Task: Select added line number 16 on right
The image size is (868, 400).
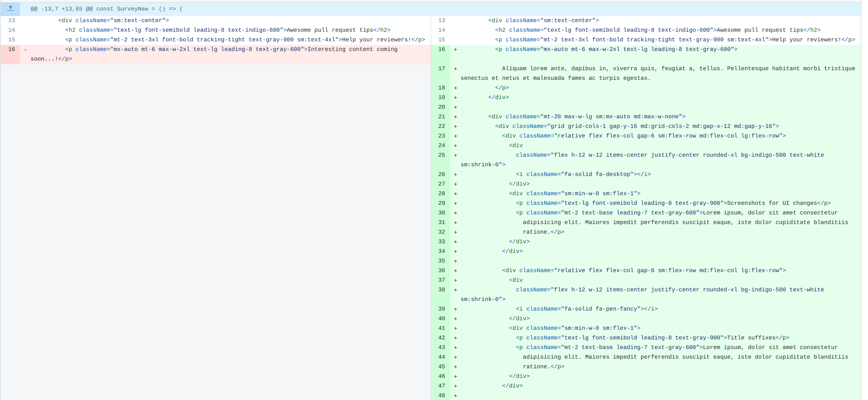Action: point(441,49)
